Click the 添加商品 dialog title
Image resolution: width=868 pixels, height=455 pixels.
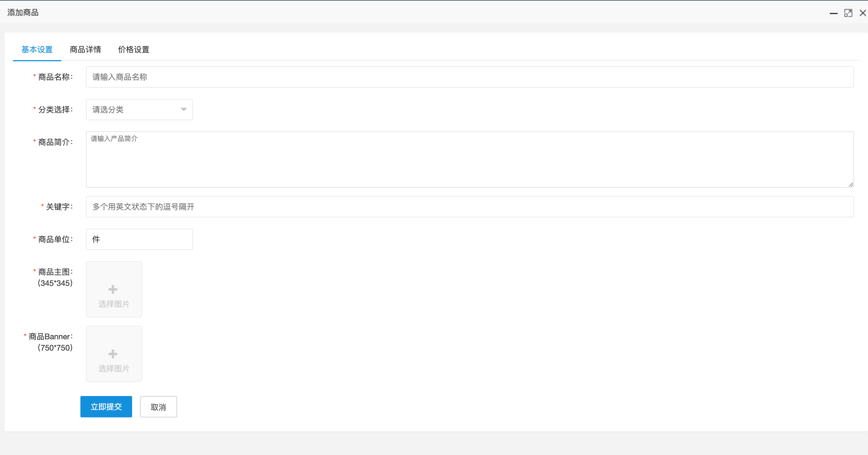(23, 13)
